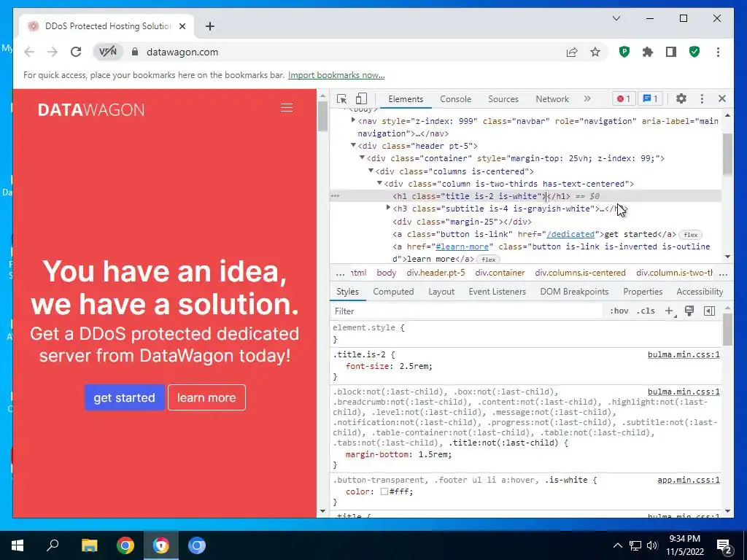The width and height of the screenshot is (747, 560).
Task: Click the Import bookmarks now link
Action: click(336, 75)
